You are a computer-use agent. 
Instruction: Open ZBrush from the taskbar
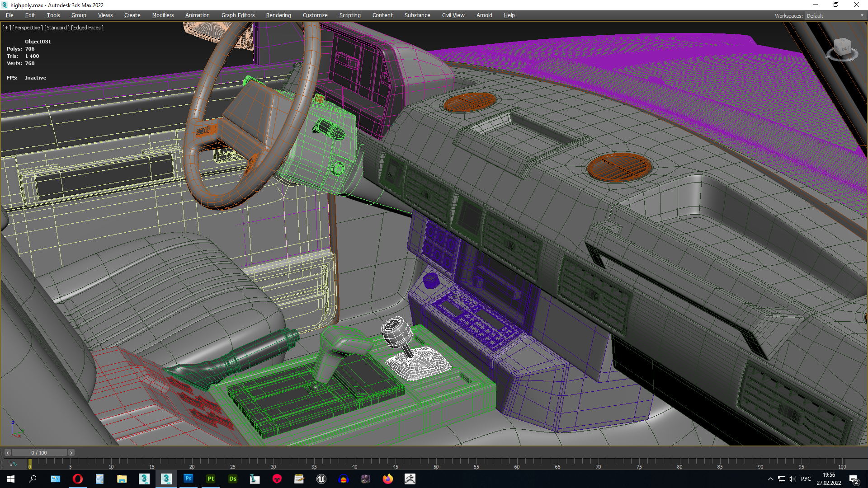click(x=410, y=479)
